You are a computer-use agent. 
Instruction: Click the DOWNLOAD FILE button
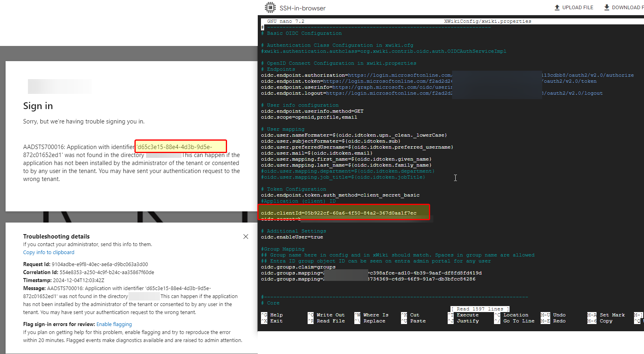click(x=624, y=8)
